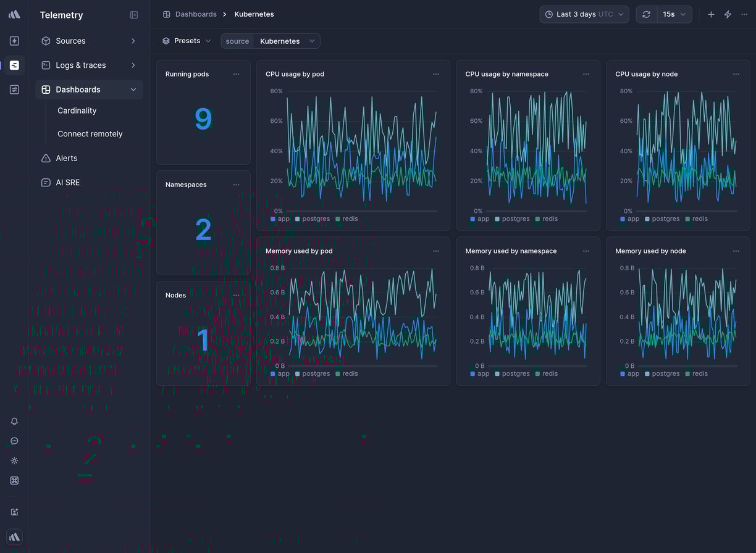Open options menu for Running pods panel
The image size is (756, 553).
pos(236,74)
